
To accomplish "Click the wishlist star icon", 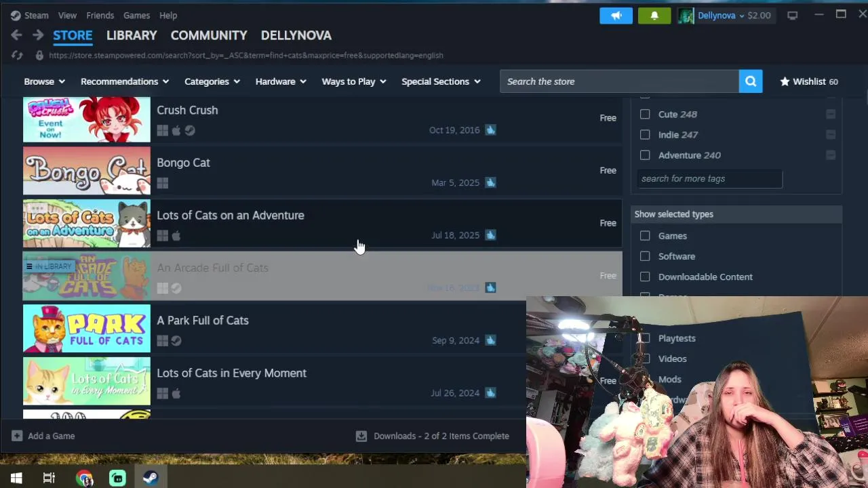I will 785,81.
